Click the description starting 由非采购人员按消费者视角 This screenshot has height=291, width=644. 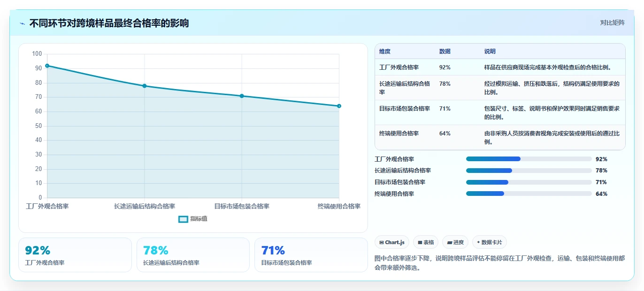552,138
